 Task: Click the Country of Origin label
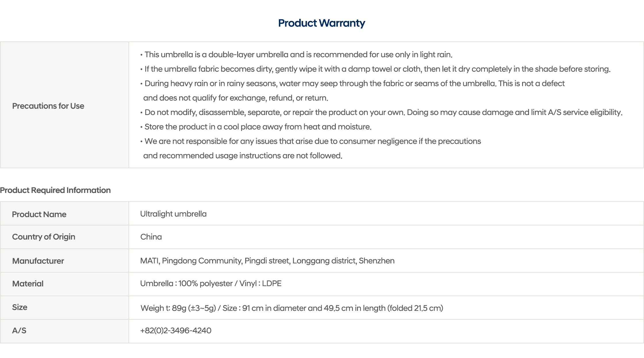44,237
